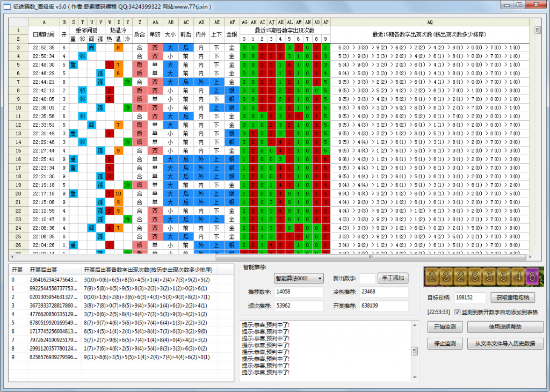Click the 手工添加 button

(x=393, y=278)
